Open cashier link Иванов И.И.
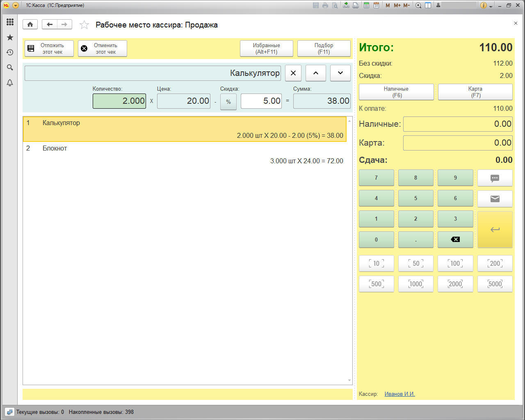 pyautogui.click(x=399, y=394)
